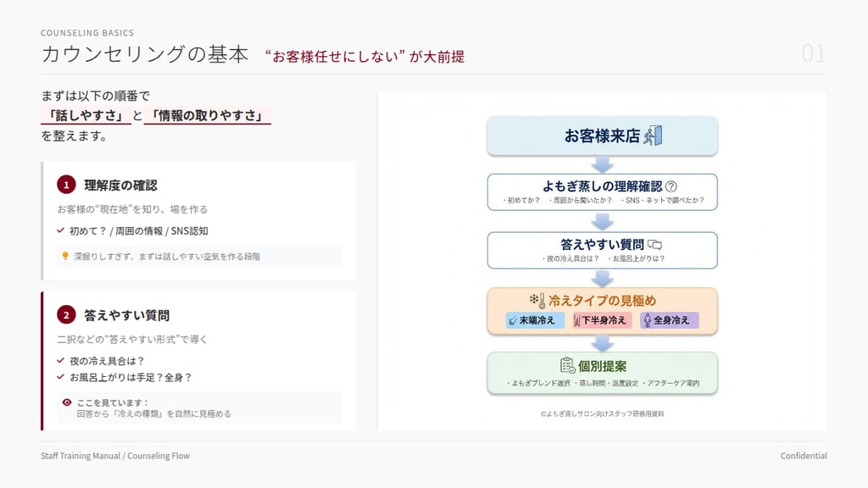868x488 pixels.
Task: Click the highlighted 「情報の取りやすさ」 phrase
Action: (208, 115)
